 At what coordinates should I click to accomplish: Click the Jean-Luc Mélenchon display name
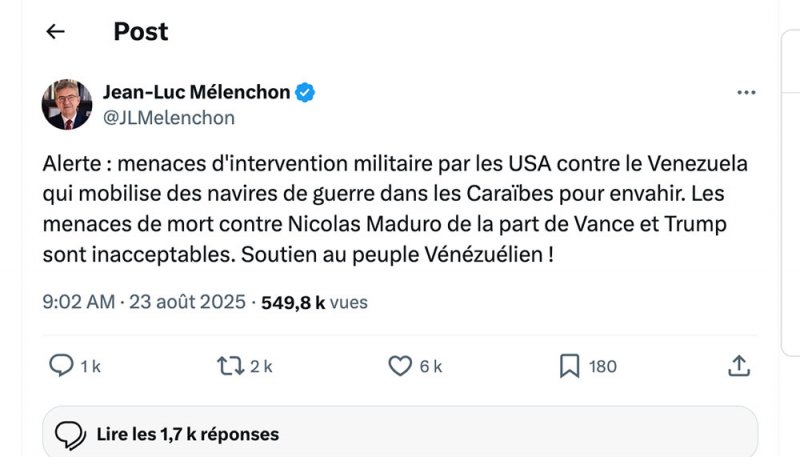coord(196,93)
